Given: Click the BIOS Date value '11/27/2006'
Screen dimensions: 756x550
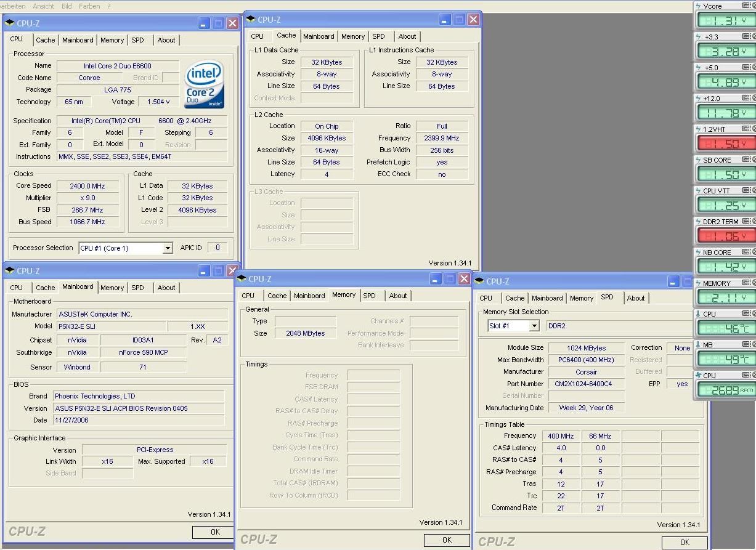Looking at the screenshot, I should click(x=139, y=420).
